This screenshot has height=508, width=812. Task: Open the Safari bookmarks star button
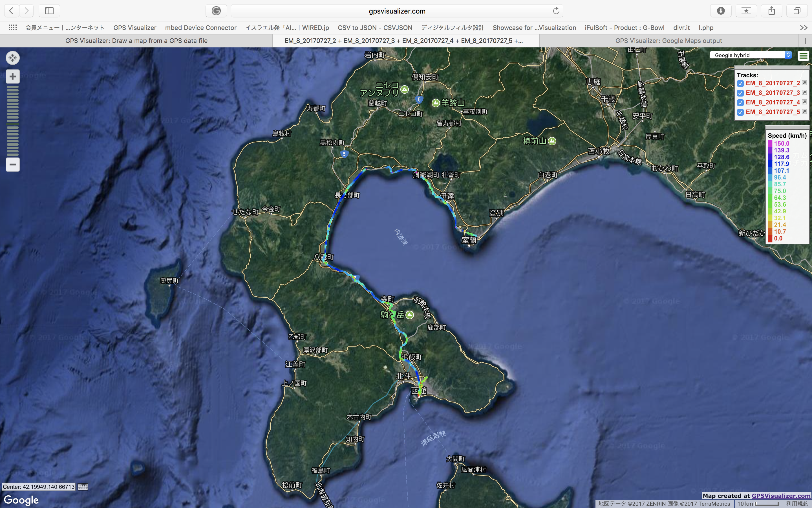coord(746,11)
